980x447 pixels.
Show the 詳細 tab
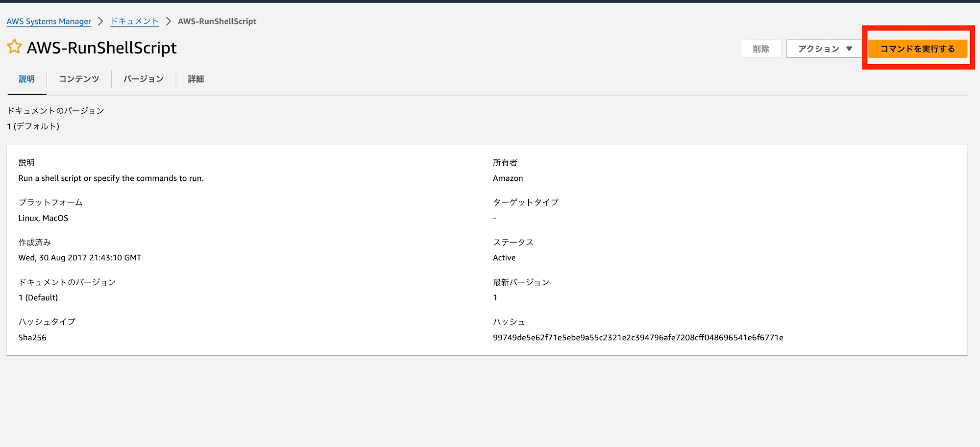click(196, 79)
